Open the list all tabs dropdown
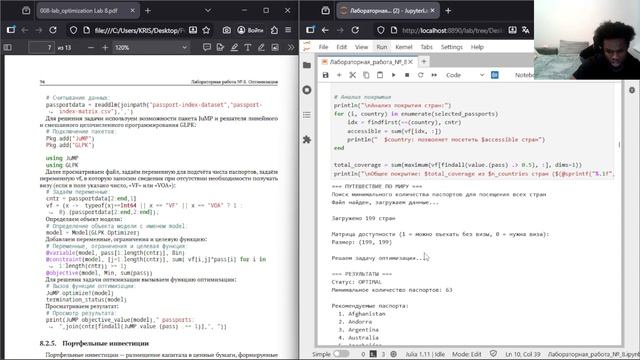This screenshot has width=640, height=360. (208, 11)
